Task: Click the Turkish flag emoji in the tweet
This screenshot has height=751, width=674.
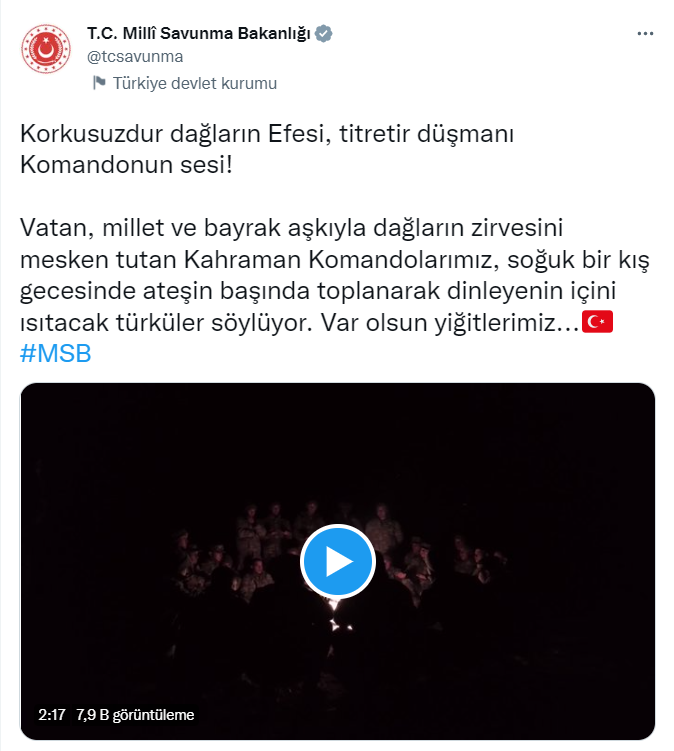Action: 597,322
